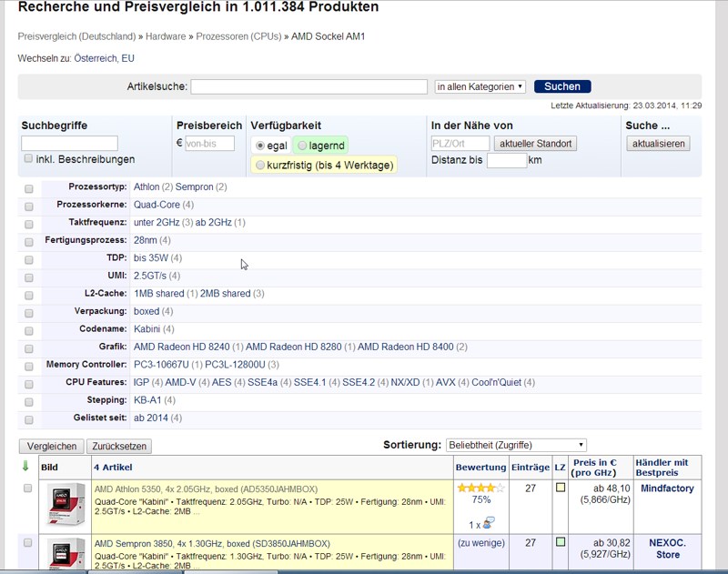Viewport: 728px width, 574px height.
Task: Open the Sortierung 'Beliebtheit (Zugriffe)' dropdown
Action: pos(516,445)
